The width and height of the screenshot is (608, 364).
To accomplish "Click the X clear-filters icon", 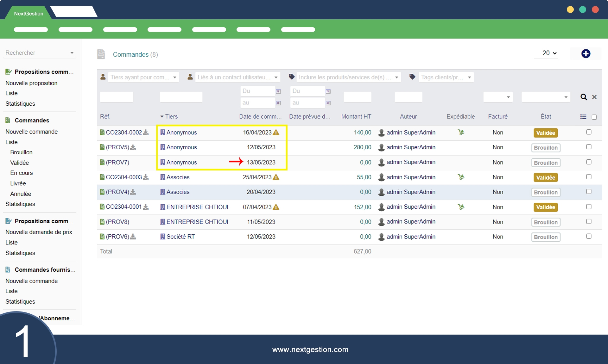I will click(x=594, y=97).
